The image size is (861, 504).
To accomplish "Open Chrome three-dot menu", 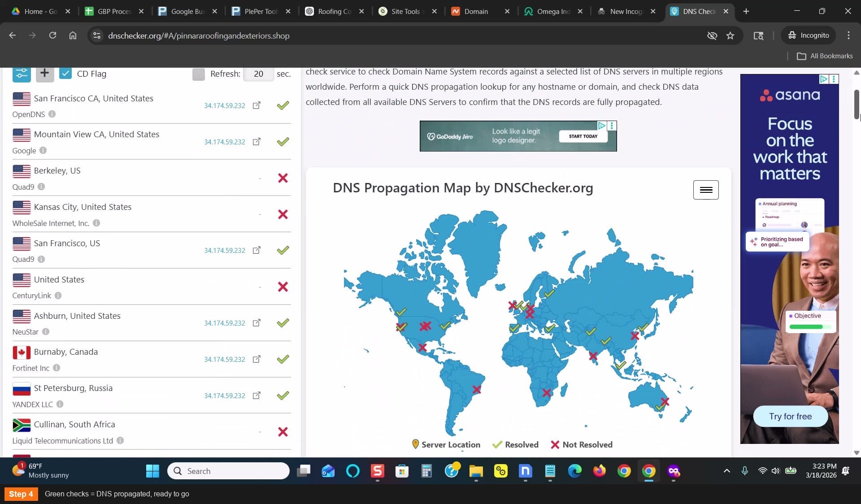I will [848, 35].
